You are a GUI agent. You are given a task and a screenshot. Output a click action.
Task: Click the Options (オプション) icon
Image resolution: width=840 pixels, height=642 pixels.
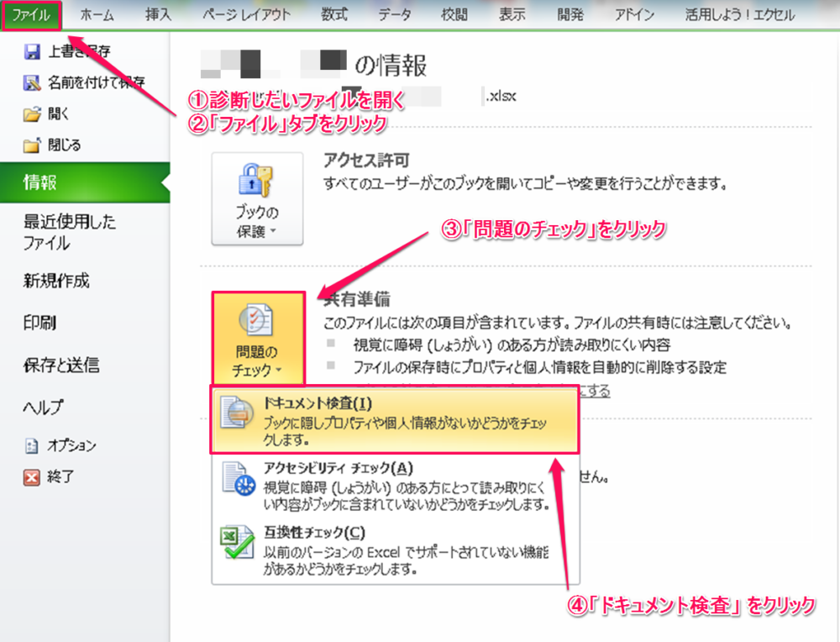(33, 445)
